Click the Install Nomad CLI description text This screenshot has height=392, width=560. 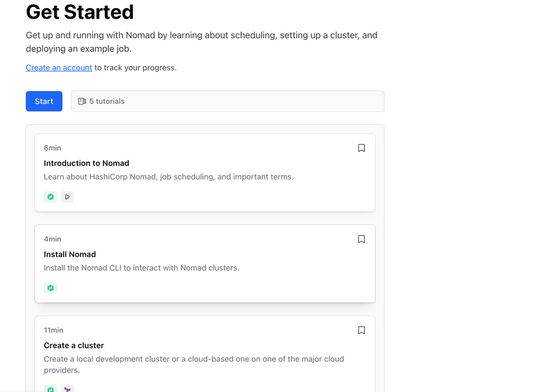click(x=141, y=268)
